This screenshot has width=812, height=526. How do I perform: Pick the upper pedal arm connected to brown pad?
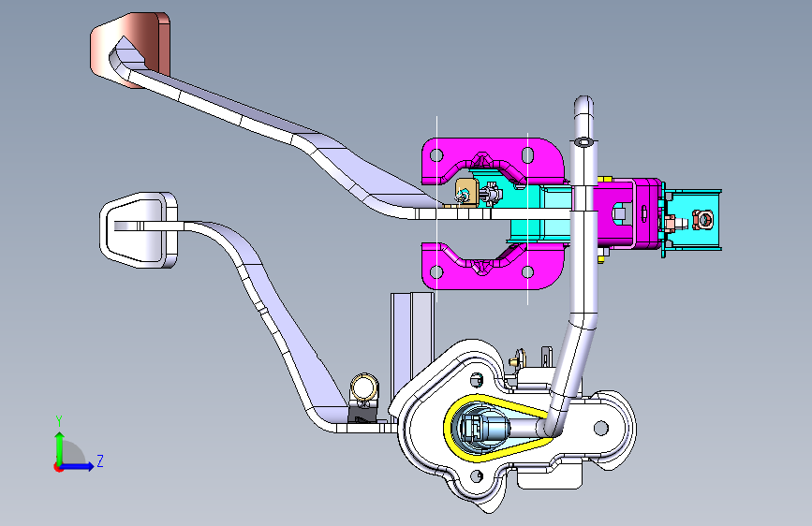tap(270, 127)
